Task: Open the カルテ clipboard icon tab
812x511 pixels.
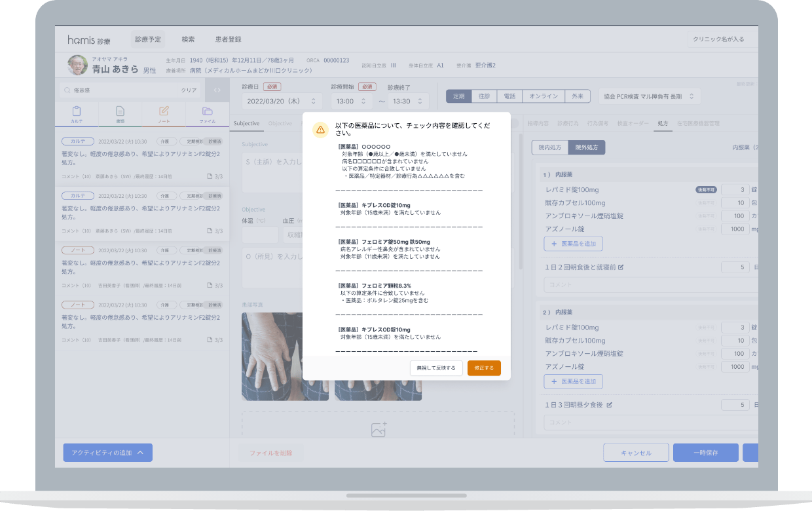Action: (77, 114)
